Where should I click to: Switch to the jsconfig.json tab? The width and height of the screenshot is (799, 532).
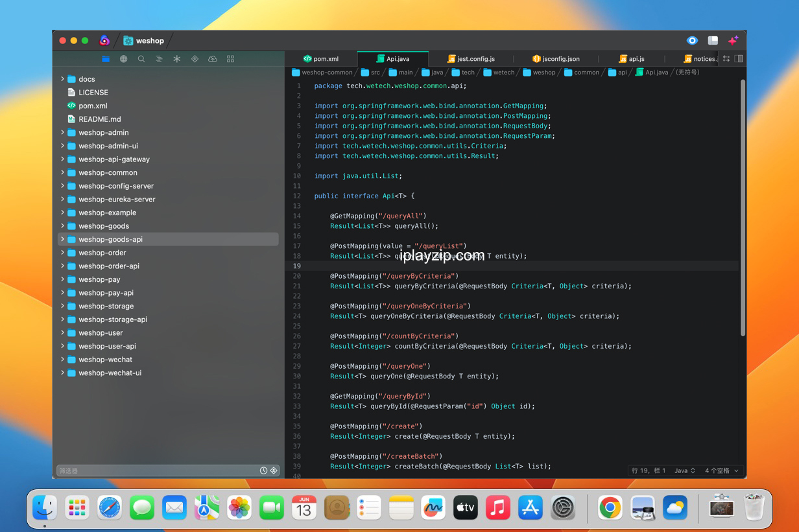[x=556, y=59]
